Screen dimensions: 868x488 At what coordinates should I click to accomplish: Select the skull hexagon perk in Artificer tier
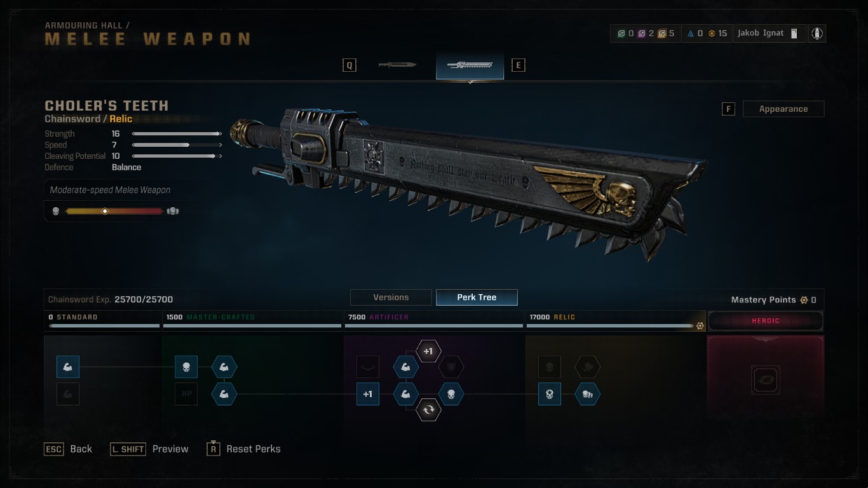[451, 394]
